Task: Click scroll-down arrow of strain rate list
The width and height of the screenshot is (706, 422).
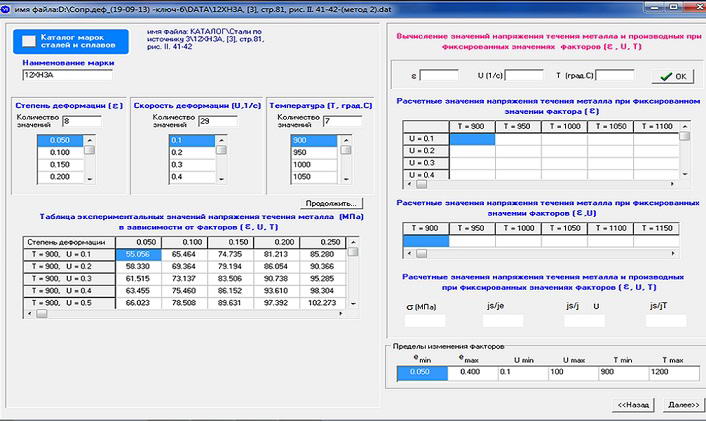Action: coord(221,179)
